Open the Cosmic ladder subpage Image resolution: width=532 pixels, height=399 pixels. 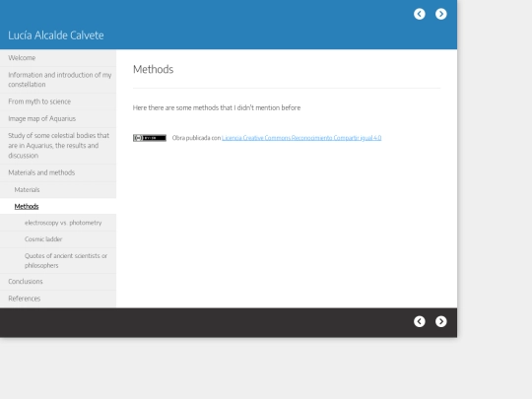(58, 239)
